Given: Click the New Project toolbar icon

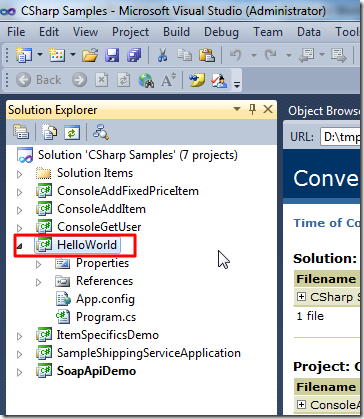Looking at the screenshot, I should coord(24,55).
